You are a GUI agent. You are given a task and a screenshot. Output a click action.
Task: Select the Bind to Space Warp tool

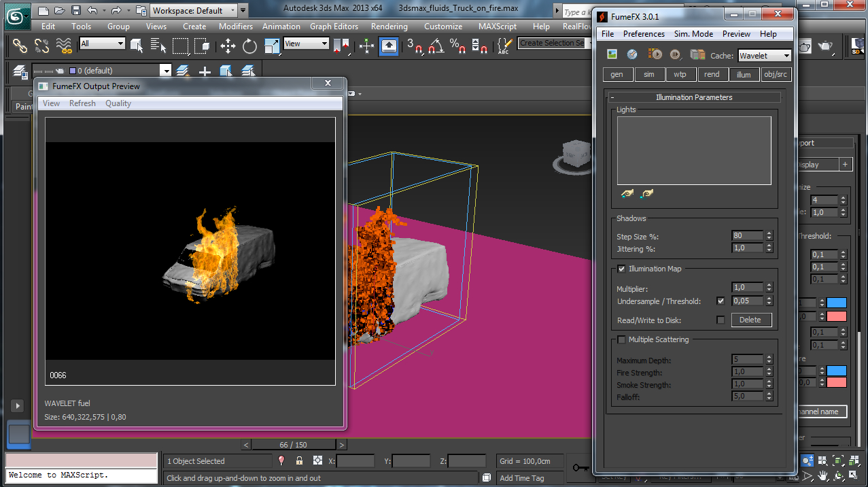click(64, 46)
